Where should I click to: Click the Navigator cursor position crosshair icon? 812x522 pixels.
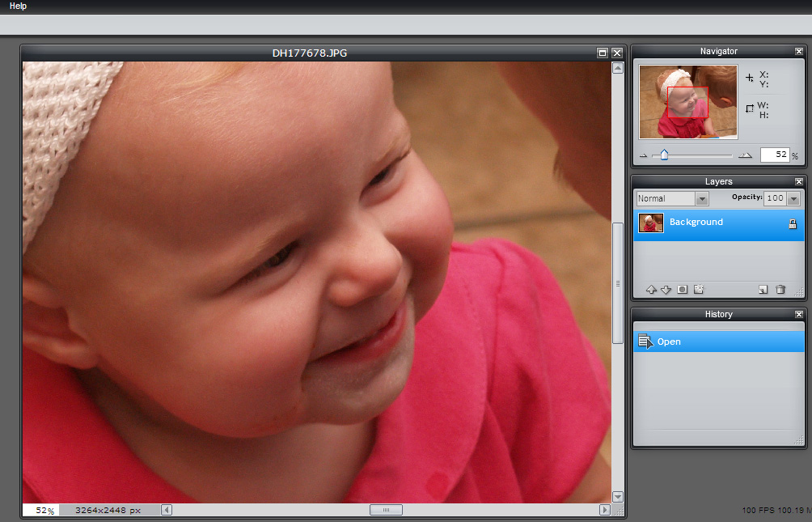[750, 78]
